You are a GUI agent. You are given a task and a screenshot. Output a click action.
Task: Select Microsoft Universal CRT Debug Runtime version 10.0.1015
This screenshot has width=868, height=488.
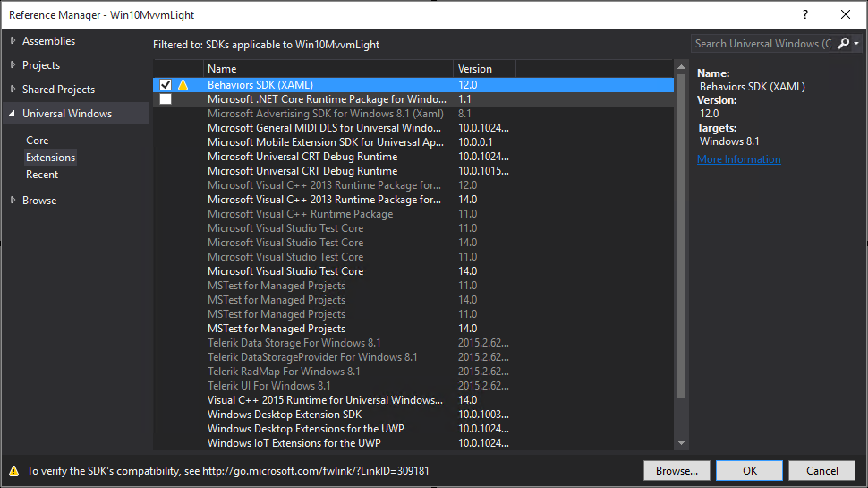[413, 171]
